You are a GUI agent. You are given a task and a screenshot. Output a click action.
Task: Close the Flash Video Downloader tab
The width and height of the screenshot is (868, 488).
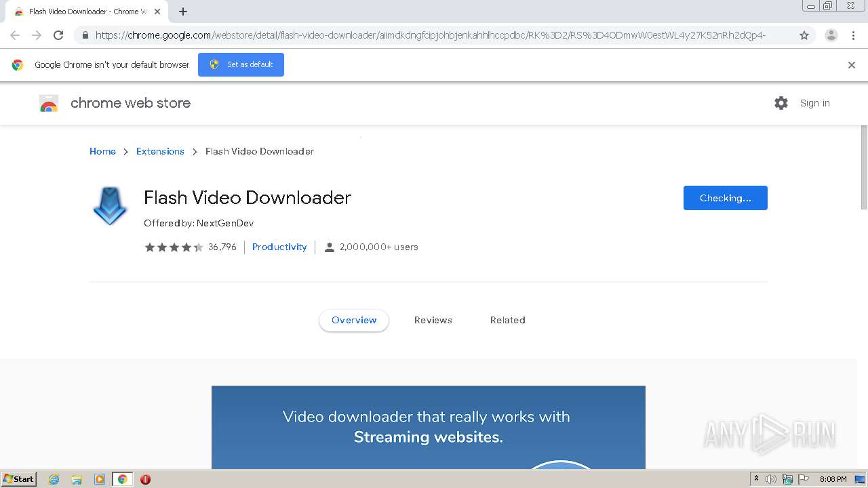click(157, 12)
